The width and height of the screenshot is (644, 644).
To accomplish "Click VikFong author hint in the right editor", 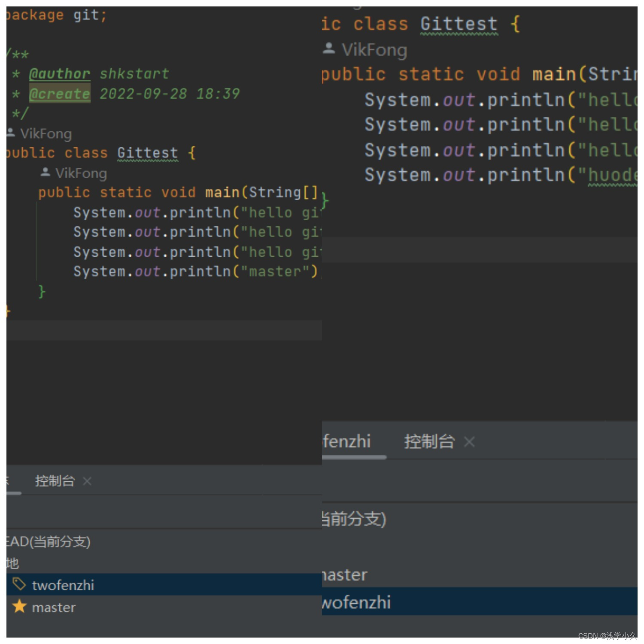I will click(374, 50).
